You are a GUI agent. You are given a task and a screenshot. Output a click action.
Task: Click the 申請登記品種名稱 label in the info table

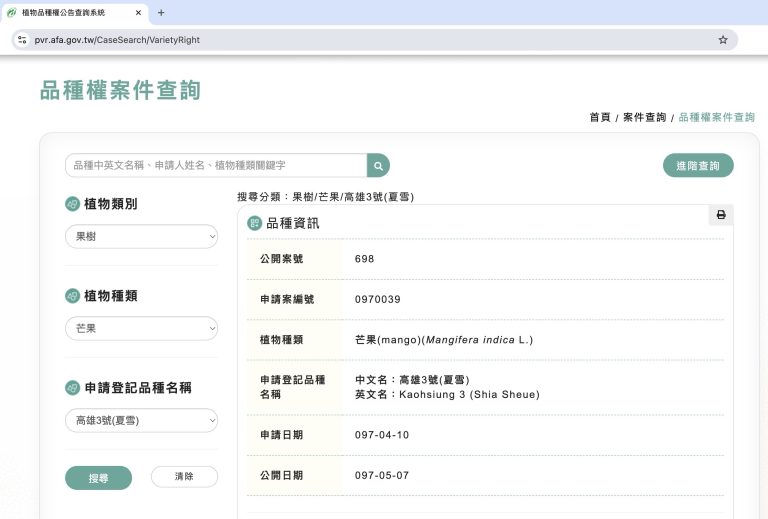tap(292, 387)
